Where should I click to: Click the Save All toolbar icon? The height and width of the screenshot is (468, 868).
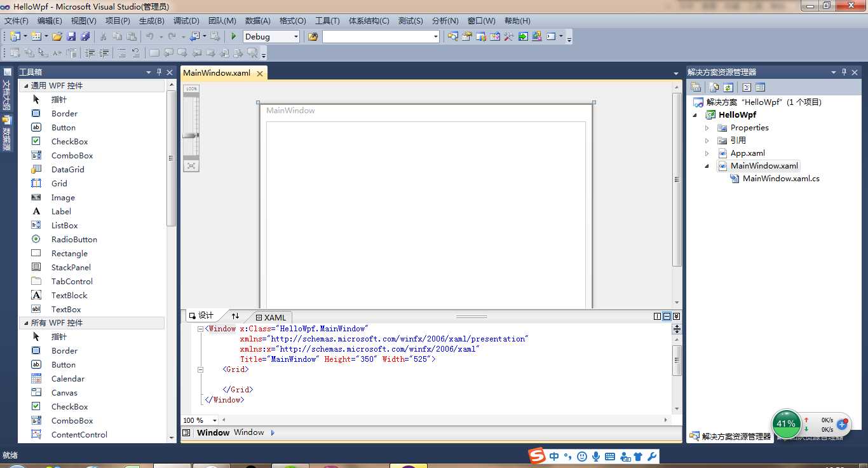85,36
